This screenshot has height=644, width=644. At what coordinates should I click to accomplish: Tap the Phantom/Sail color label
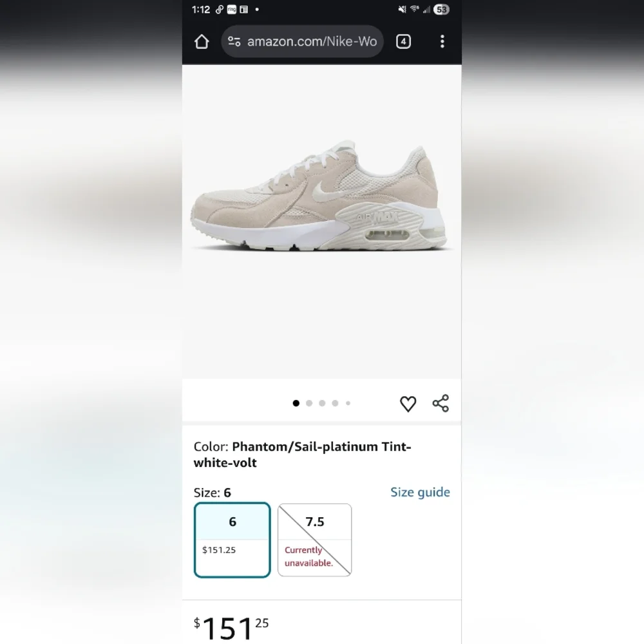coord(302,455)
